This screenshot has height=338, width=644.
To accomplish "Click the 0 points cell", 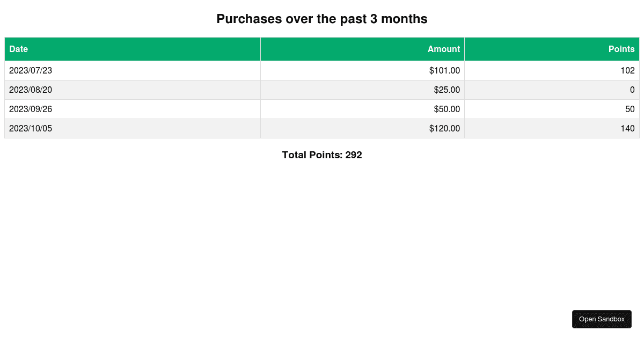I will (x=552, y=90).
